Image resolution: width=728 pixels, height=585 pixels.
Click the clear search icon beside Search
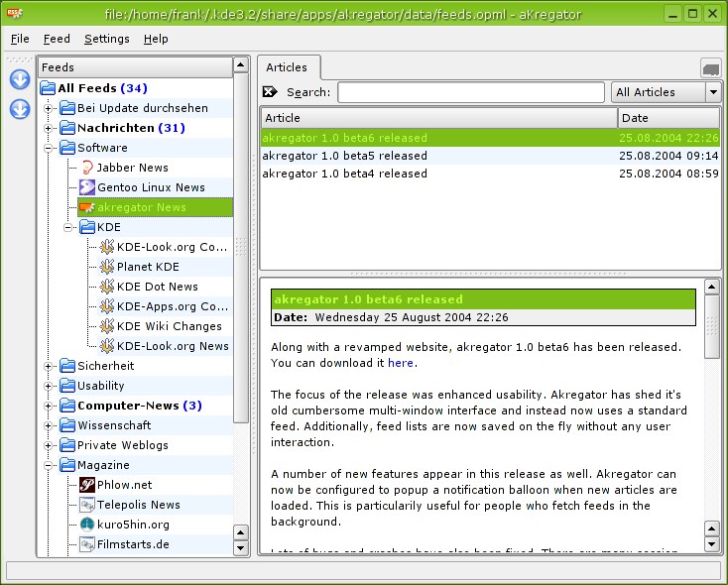point(270,92)
